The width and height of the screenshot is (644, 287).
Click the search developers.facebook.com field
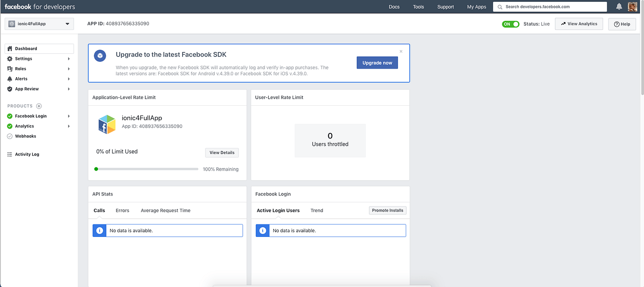[x=550, y=7]
